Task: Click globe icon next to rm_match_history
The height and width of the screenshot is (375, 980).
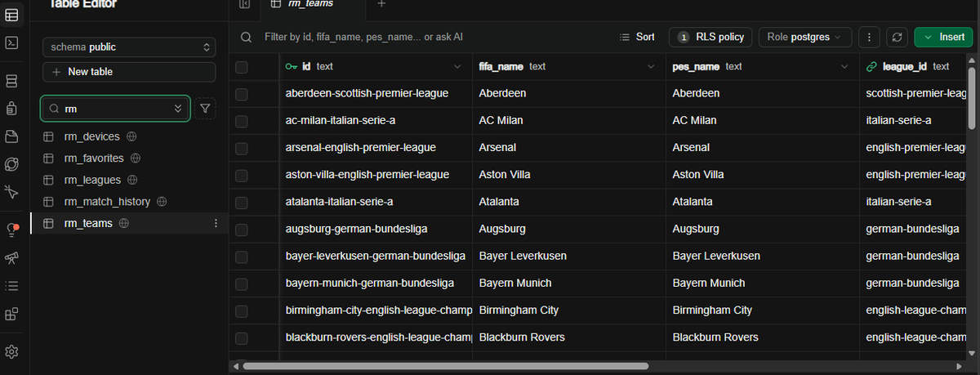Action: (162, 201)
